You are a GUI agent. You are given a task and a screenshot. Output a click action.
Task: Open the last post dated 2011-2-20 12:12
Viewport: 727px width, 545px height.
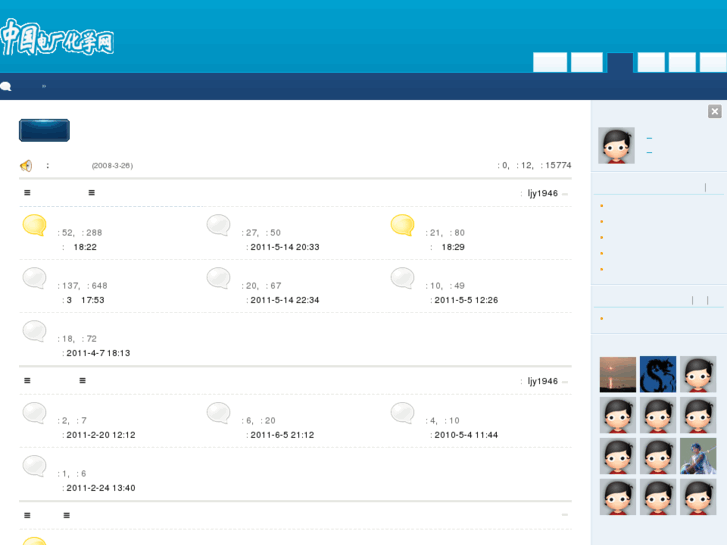pos(101,435)
